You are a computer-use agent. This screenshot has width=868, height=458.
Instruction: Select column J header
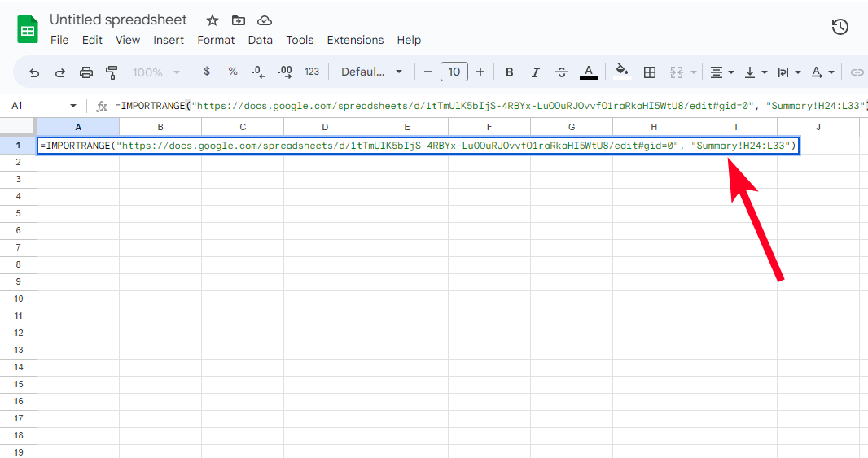pyautogui.click(x=818, y=127)
